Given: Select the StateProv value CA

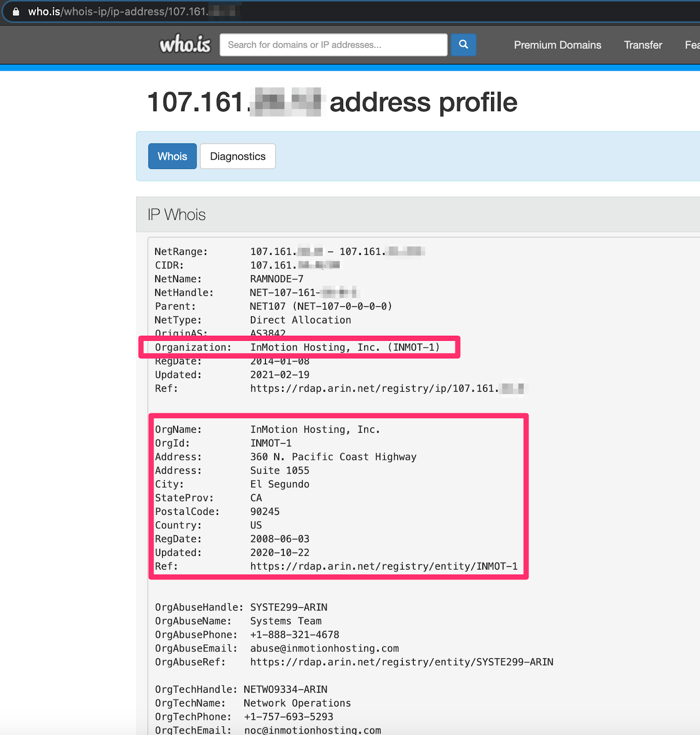Looking at the screenshot, I should click(256, 498).
